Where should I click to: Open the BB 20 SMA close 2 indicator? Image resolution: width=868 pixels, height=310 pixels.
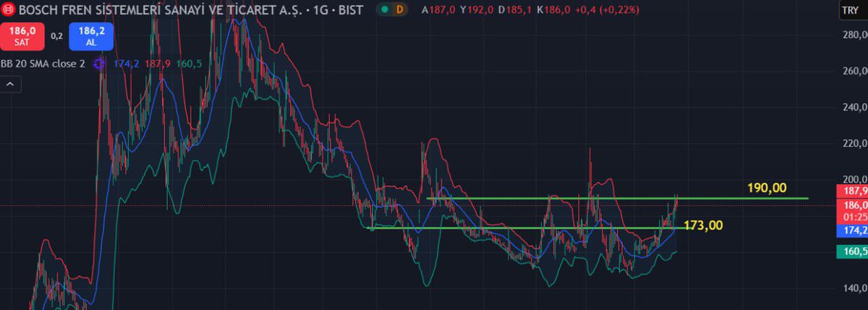click(43, 64)
